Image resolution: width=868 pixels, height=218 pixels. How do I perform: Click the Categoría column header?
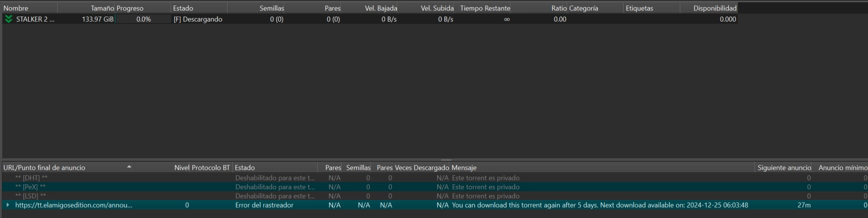tap(584, 8)
